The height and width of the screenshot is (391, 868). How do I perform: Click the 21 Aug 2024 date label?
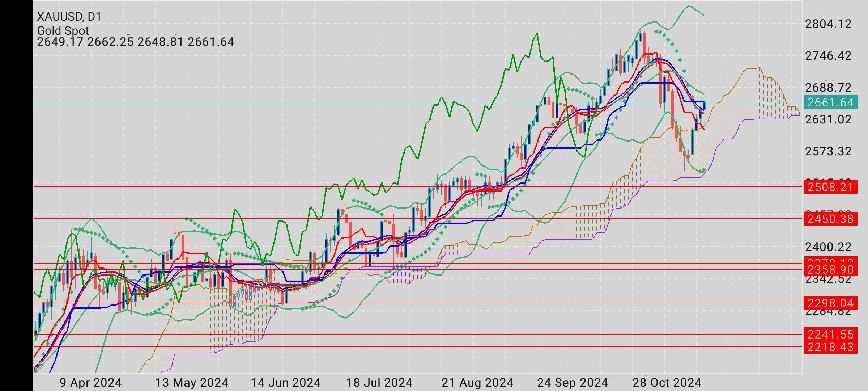(477, 383)
